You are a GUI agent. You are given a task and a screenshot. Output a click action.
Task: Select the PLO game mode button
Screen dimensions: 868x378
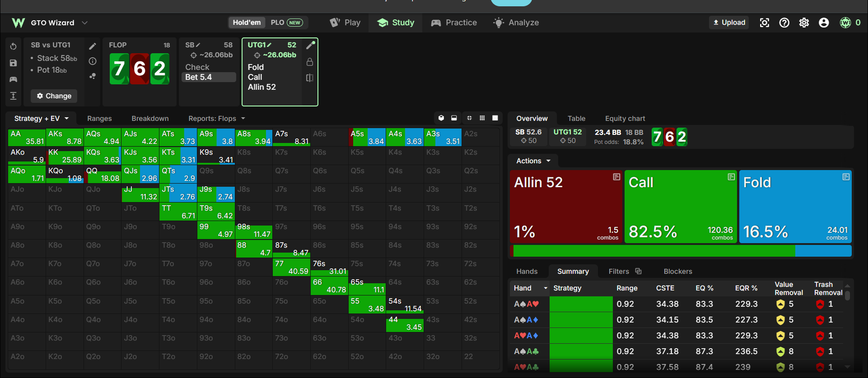(287, 23)
